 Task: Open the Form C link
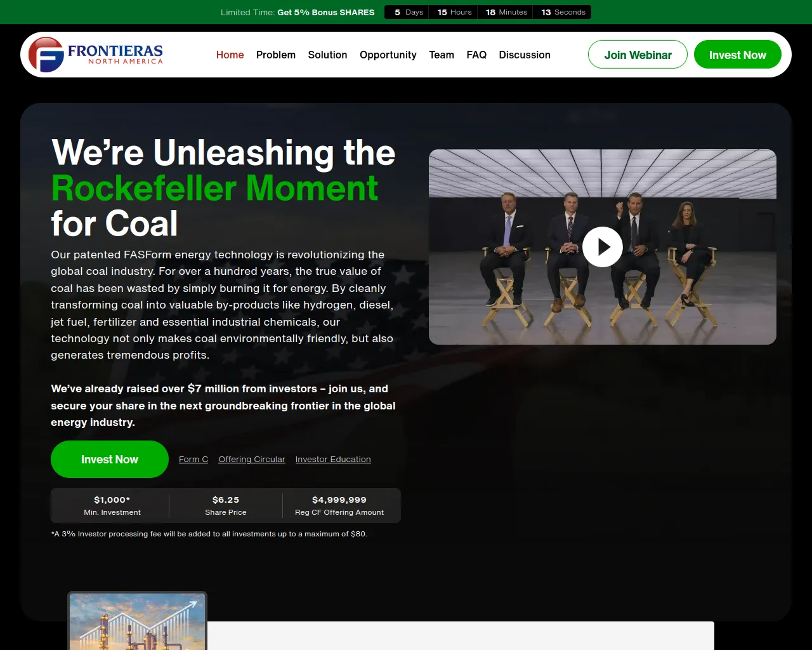193,459
